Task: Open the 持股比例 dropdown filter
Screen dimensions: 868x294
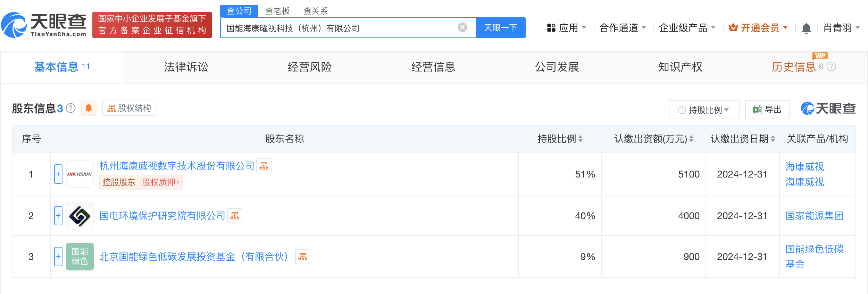Action: click(704, 110)
